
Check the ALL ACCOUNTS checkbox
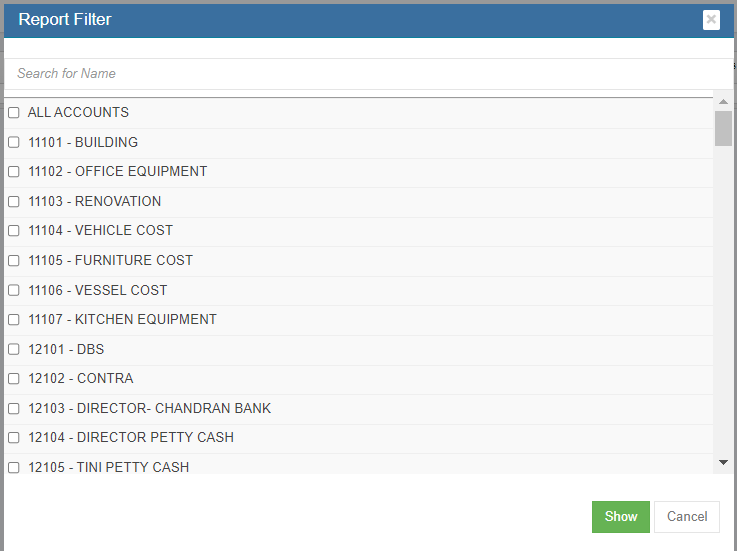14,113
